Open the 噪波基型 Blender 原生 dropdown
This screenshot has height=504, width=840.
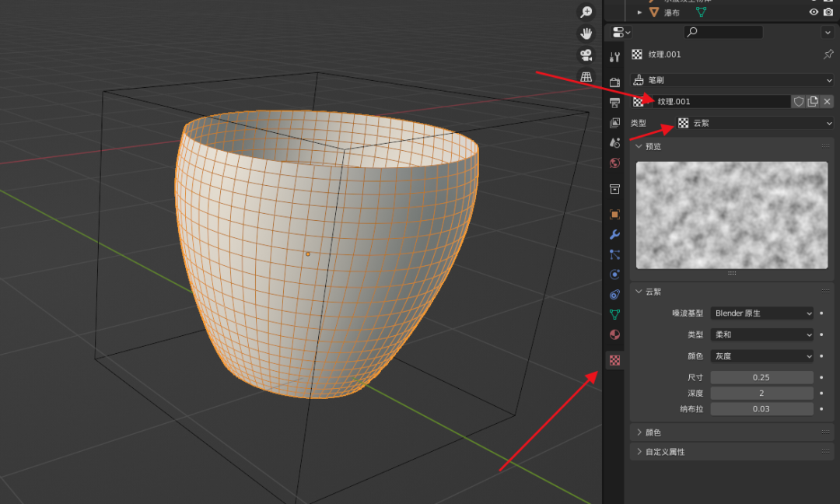coord(761,313)
